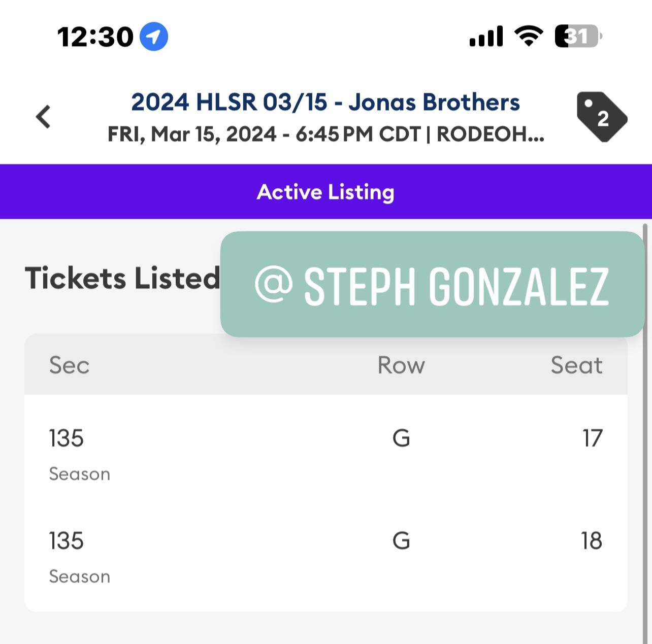The width and height of the screenshot is (652, 644).
Task: Tap the back arrow chevron
Action: point(44,117)
